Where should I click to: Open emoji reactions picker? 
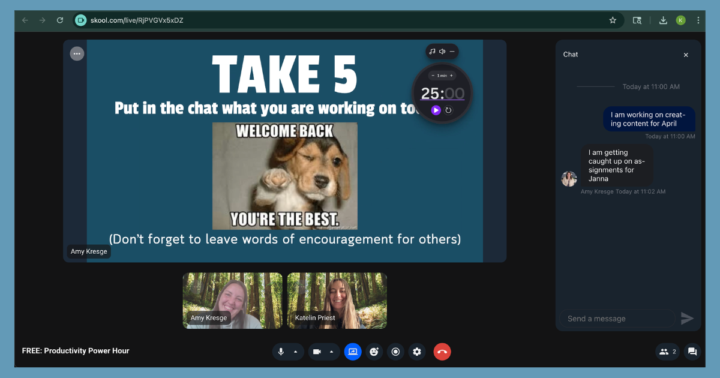pyautogui.click(x=374, y=352)
